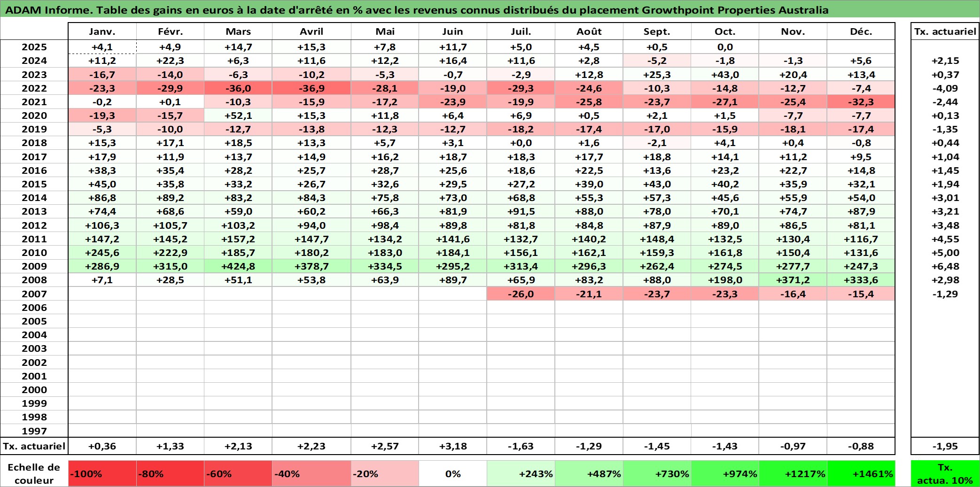The width and height of the screenshot is (980, 487).
Task: Select the -18,2 cell in 2019 row
Action: [x=521, y=129]
